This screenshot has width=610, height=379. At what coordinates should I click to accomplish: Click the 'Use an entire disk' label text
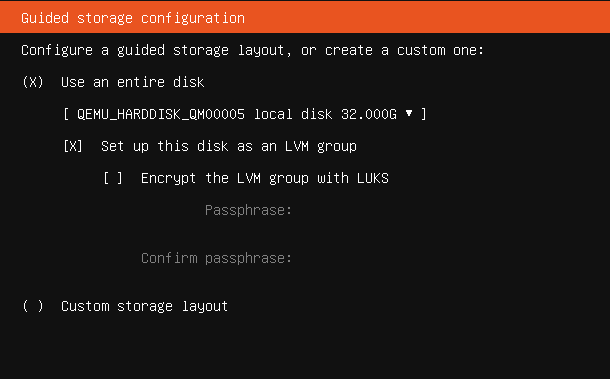133,82
